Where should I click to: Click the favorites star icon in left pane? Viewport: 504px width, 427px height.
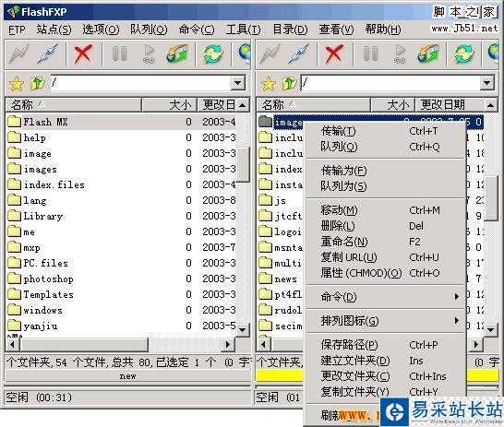point(16,84)
